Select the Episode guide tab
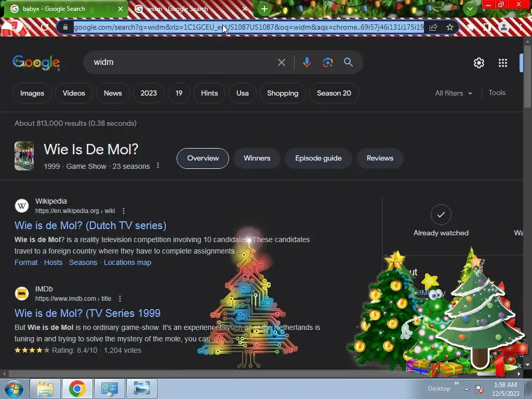Image resolution: width=532 pixels, height=399 pixels. click(x=318, y=158)
